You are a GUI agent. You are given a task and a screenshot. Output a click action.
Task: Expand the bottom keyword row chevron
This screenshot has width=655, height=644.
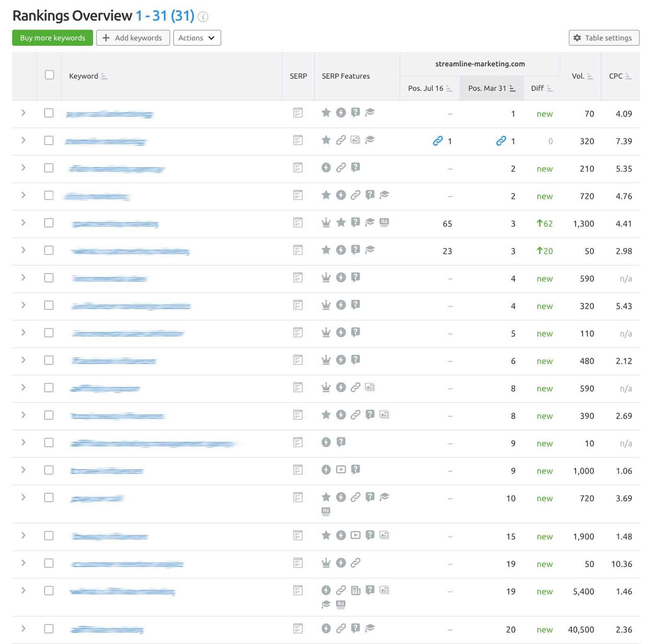point(23,630)
